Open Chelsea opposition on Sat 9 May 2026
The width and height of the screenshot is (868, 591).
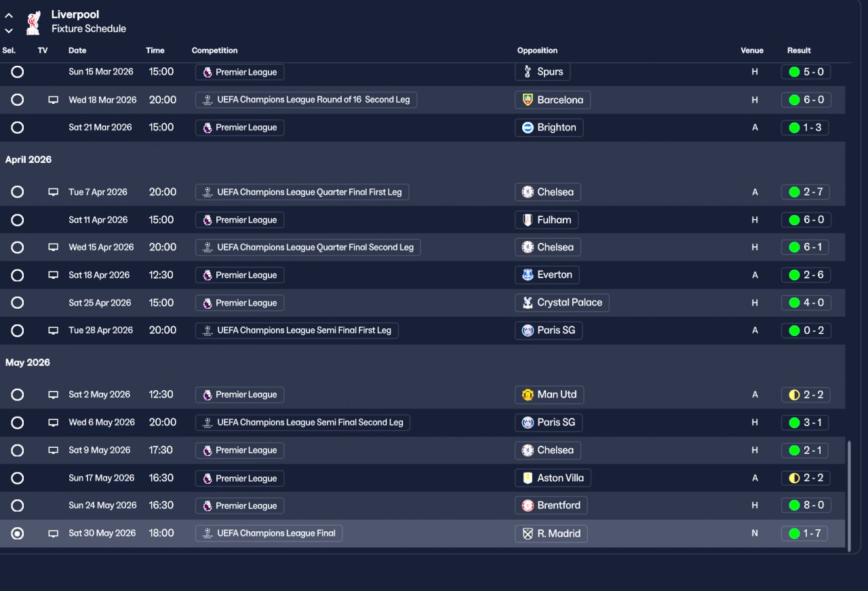(548, 451)
